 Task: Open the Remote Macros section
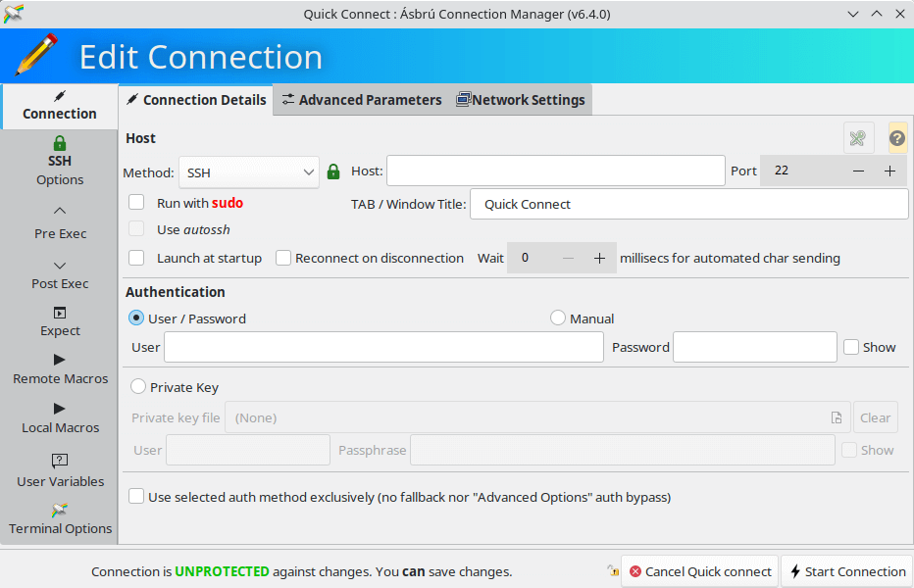(x=60, y=369)
